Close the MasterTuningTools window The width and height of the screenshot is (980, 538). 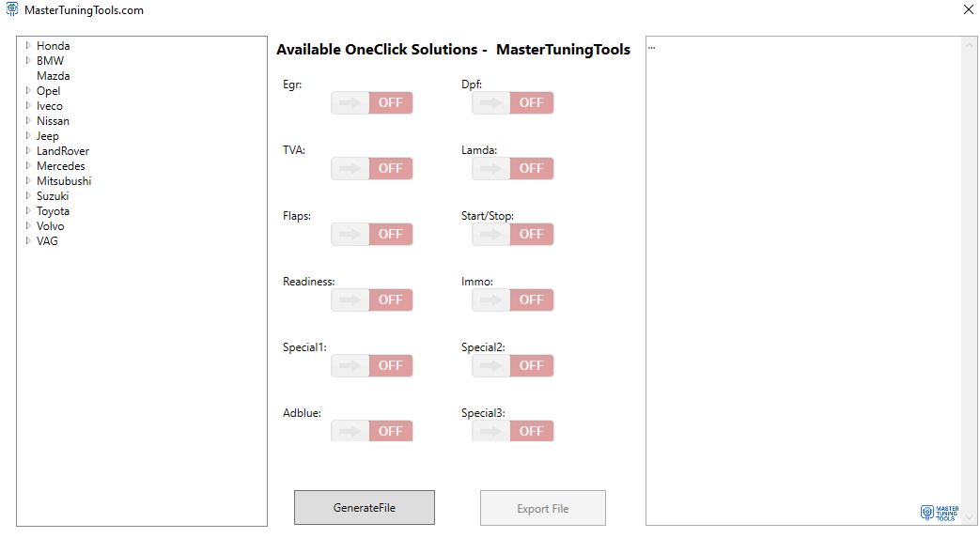[x=968, y=10]
